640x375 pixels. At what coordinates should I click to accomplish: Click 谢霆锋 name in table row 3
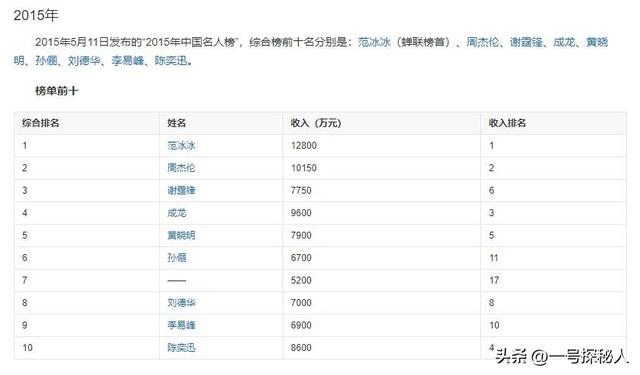coord(181,191)
